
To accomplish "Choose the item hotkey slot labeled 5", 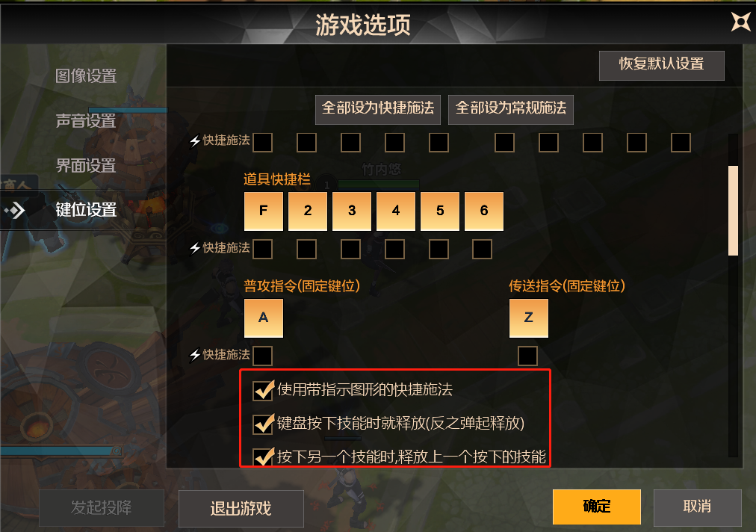I will pos(440,211).
